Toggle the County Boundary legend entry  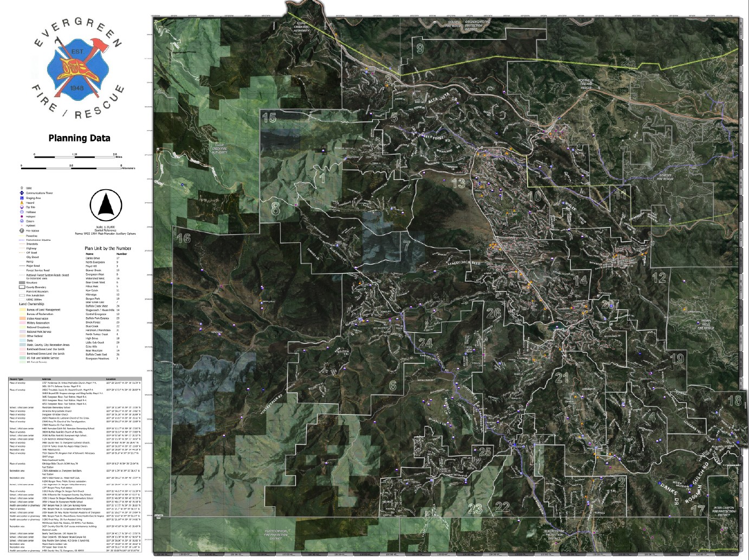[x=21, y=287]
